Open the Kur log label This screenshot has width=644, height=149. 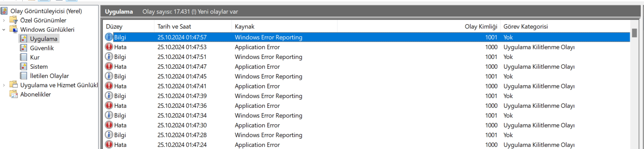(x=35, y=57)
